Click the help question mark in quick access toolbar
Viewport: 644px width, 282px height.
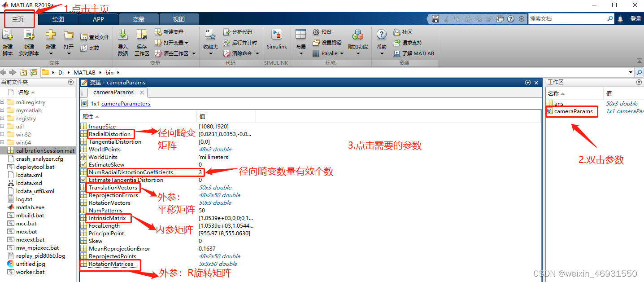[511, 19]
